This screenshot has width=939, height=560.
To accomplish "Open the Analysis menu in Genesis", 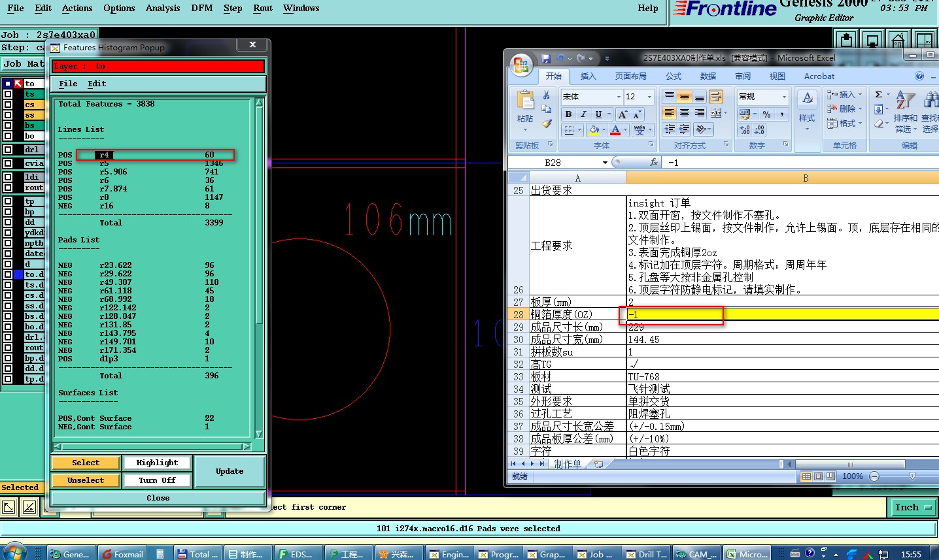I will pos(162,8).
